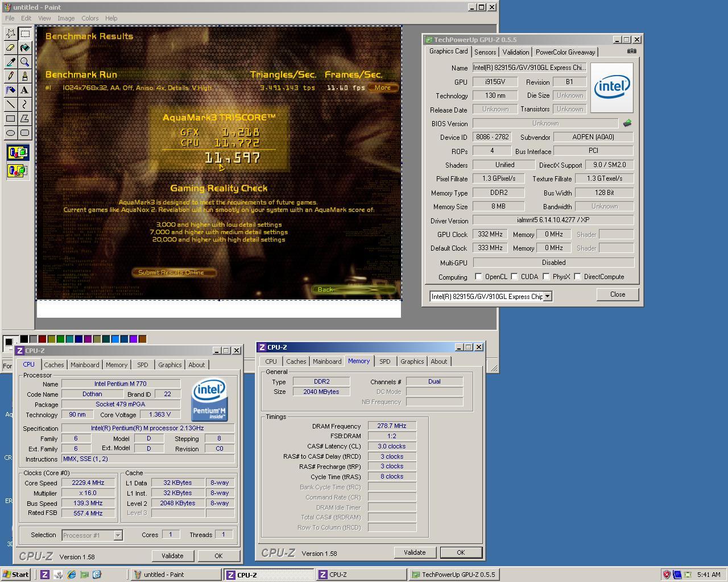This screenshot has height=582, width=728.
Task: Switch to the Sensors tab in GPU-Z
Action: point(485,52)
